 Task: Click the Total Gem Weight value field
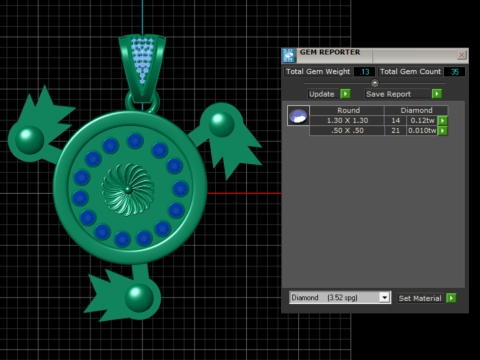(x=364, y=72)
